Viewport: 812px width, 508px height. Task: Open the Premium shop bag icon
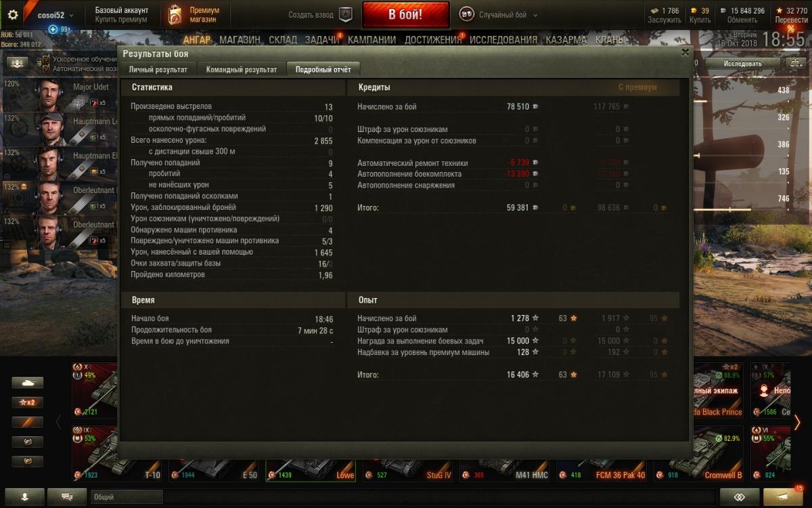pyautogui.click(x=175, y=15)
